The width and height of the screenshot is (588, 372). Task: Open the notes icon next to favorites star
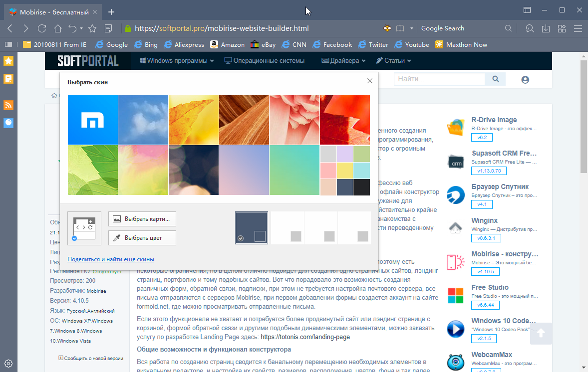[x=108, y=28]
